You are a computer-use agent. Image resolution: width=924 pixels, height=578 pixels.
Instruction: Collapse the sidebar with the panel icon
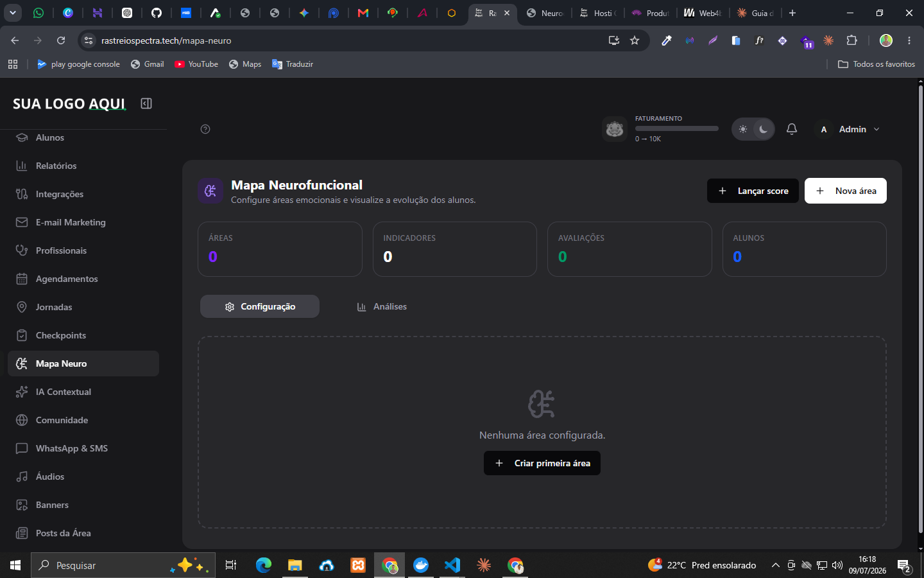pyautogui.click(x=146, y=103)
